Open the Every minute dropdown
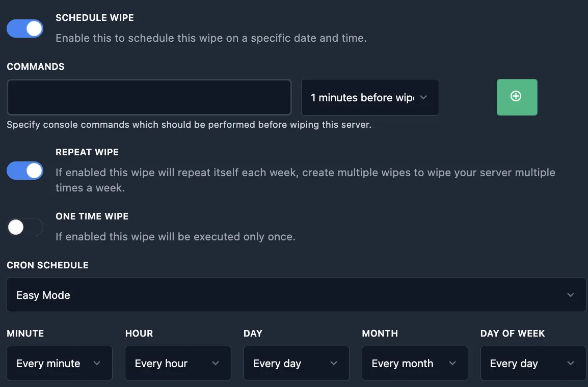This screenshot has height=387, width=588. pos(59,363)
